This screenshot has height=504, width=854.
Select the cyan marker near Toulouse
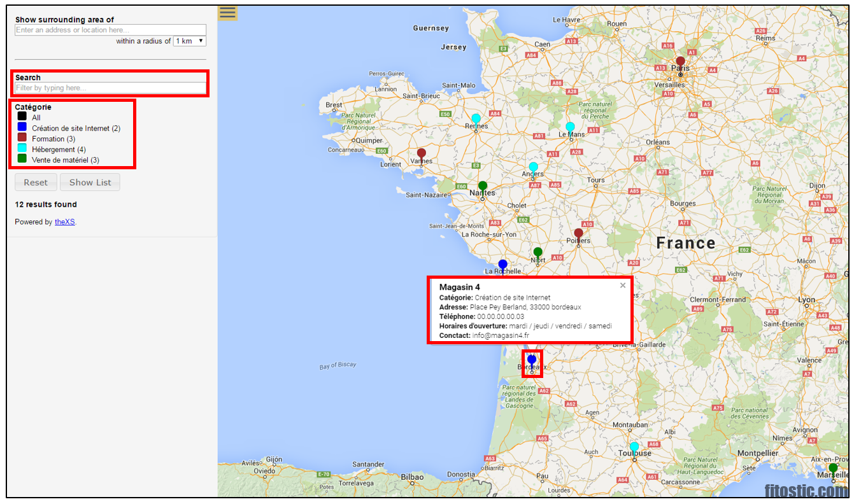[634, 446]
